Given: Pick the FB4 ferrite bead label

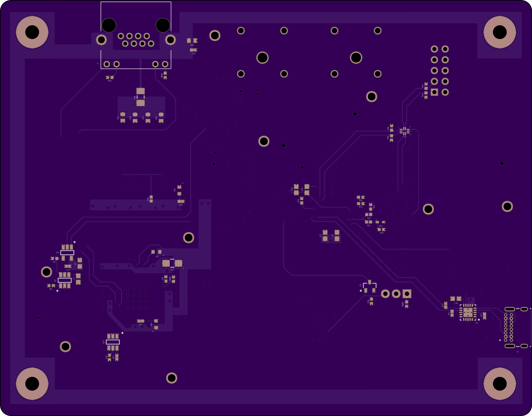Looking at the screenshot, I should [151, 324].
